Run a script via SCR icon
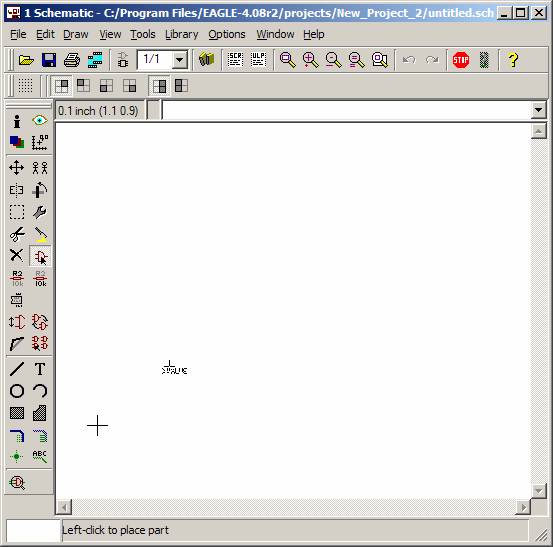This screenshot has height=547, width=553. point(235,60)
